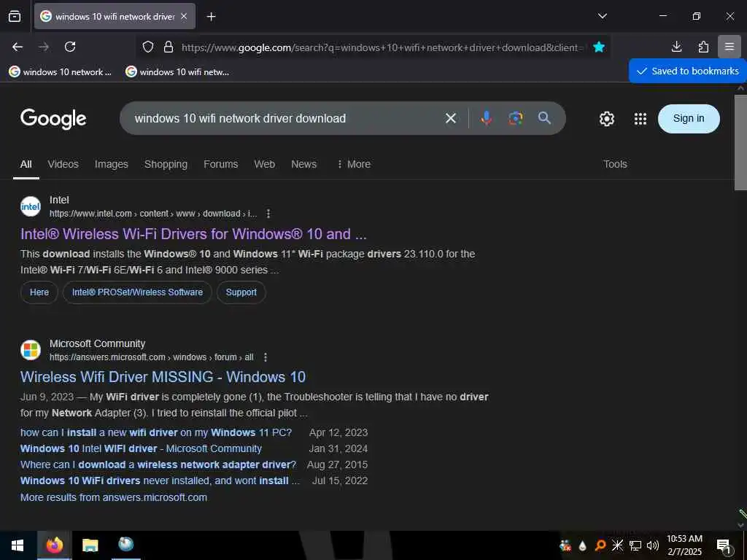Switch to Videos results tab
Viewport: 747px width, 560px height.
pos(63,164)
